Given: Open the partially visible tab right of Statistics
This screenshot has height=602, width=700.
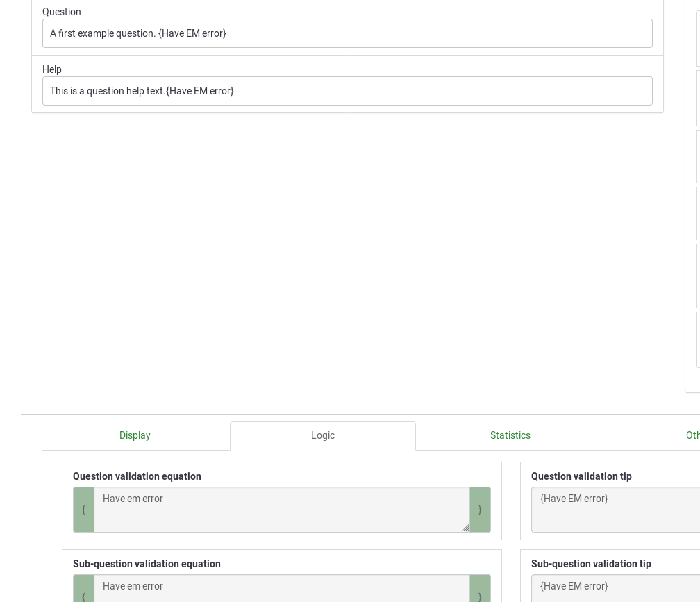Looking at the screenshot, I should click(692, 435).
